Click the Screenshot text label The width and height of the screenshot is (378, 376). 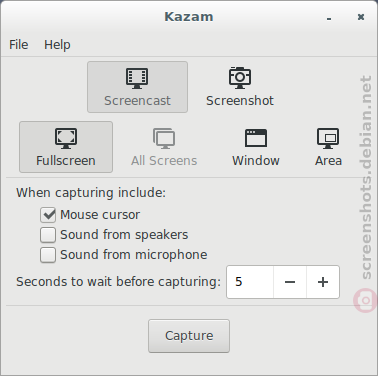tap(240, 101)
